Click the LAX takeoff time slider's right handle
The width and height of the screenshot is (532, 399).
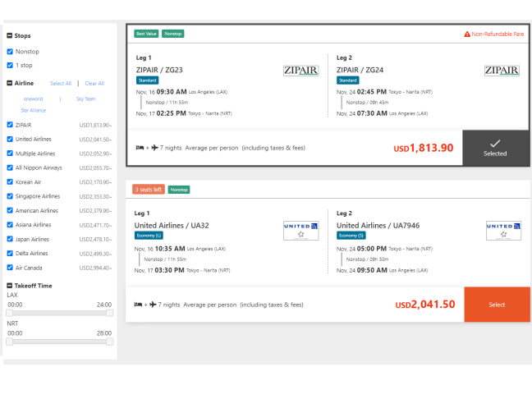(109, 313)
